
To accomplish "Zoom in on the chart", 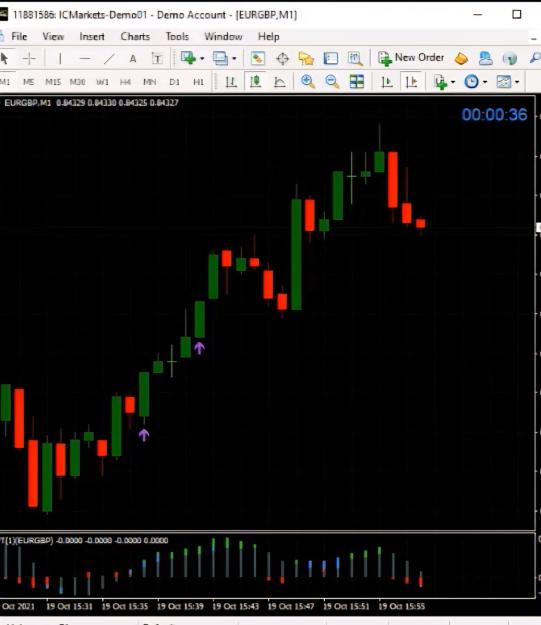I will coord(308,82).
